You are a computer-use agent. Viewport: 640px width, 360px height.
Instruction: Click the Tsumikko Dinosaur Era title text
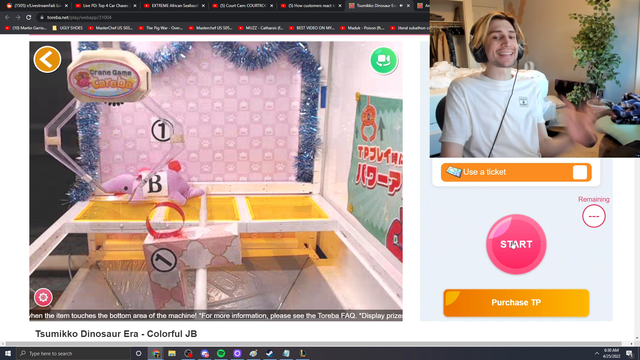(x=116, y=334)
